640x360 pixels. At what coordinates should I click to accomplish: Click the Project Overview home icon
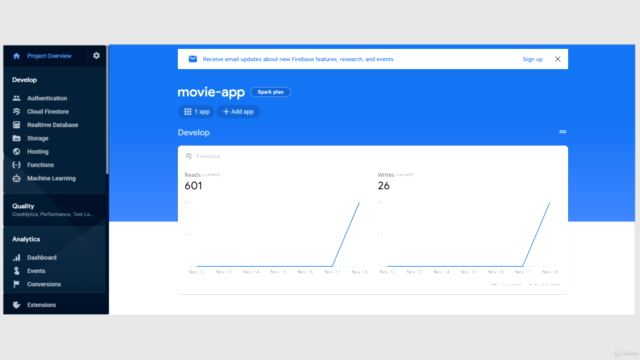click(16, 56)
